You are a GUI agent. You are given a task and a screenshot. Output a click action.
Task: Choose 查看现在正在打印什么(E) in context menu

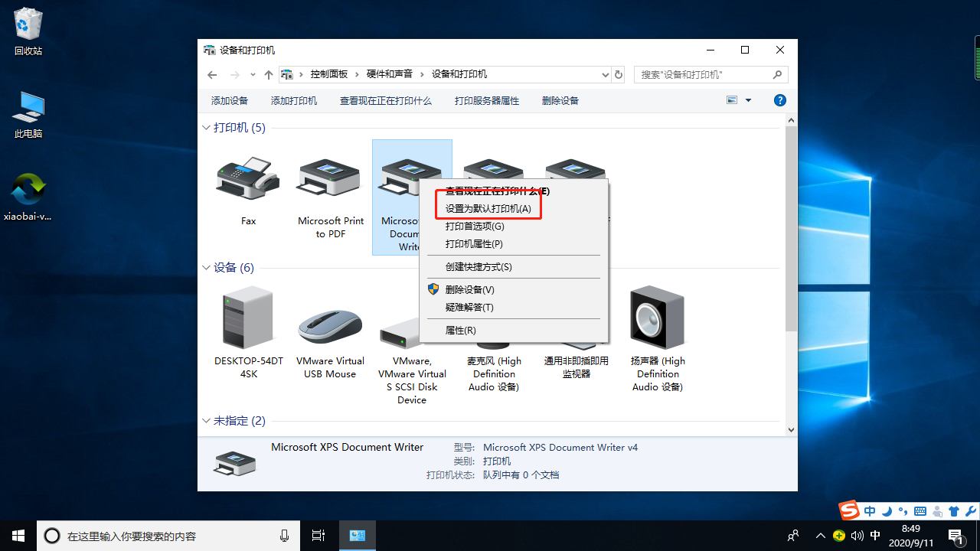tap(514, 191)
